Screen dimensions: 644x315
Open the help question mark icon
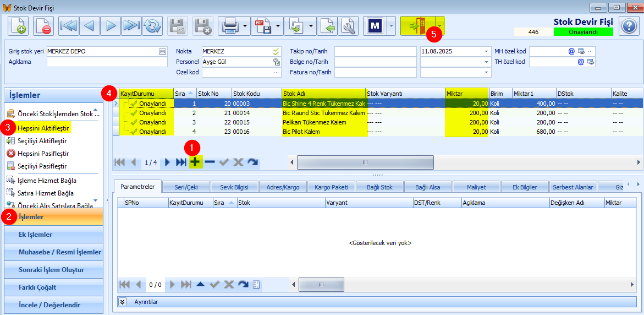click(x=628, y=26)
